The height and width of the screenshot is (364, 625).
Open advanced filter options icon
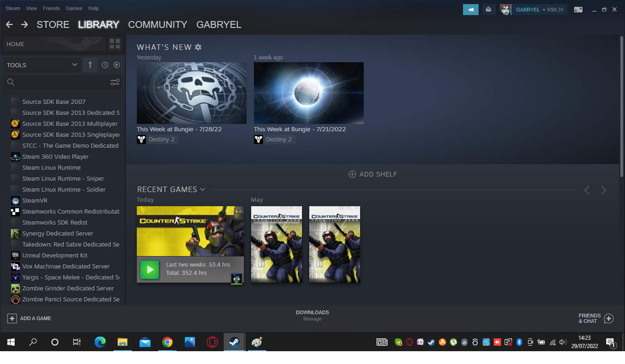pyautogui.click(x=115, y=82)
